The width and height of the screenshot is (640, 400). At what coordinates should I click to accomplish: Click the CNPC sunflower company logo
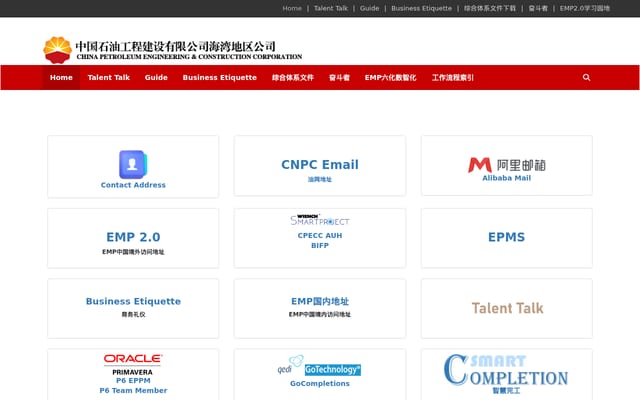58,50
